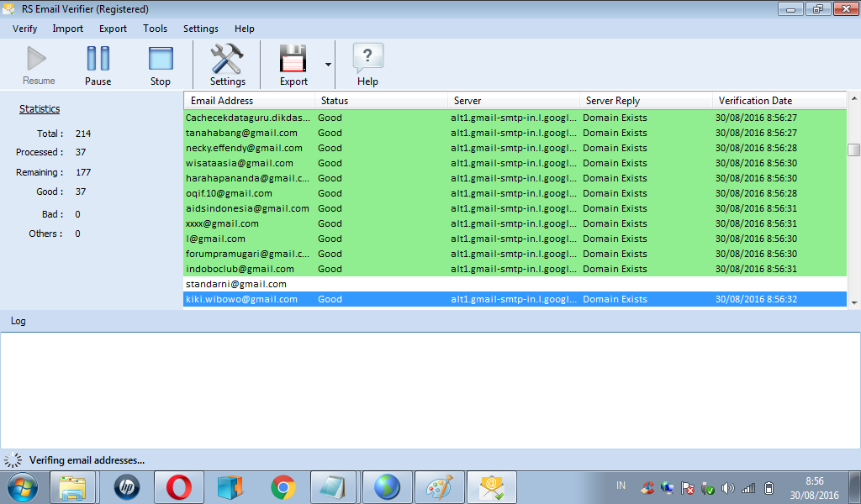Screen dimensions: 861x504
Task: Select wisataasia@gmail.com row
Action: coord(515,163)
